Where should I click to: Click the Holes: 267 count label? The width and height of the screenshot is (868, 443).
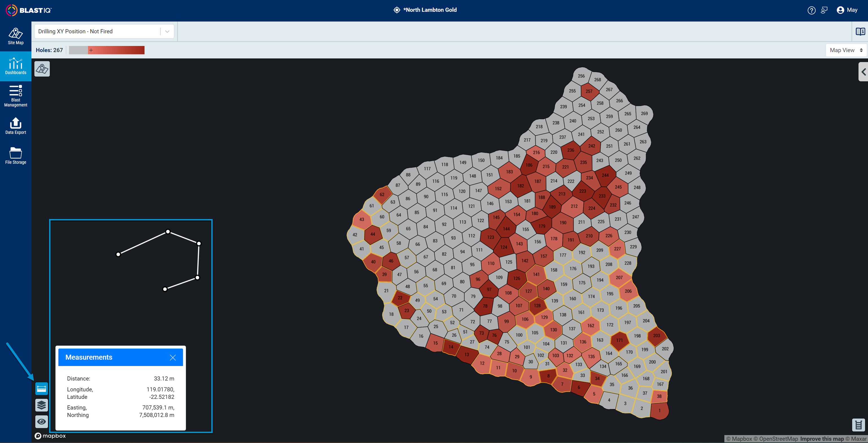pos(49,50)
